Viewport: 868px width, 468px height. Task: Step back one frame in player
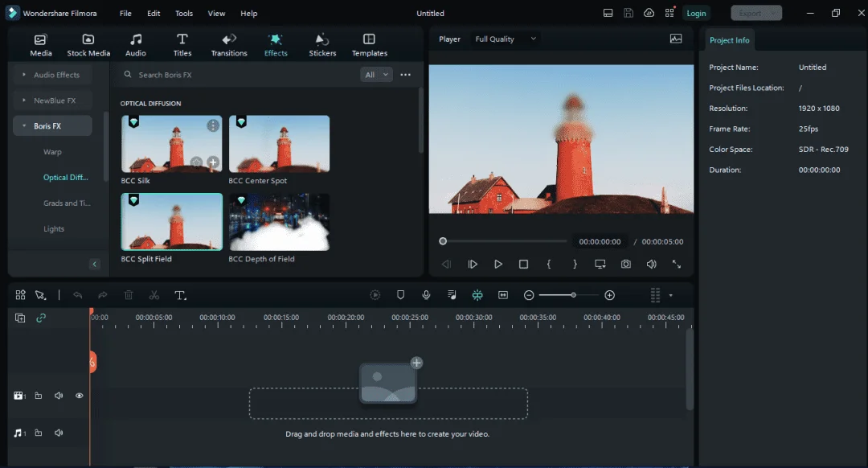click(446, 265)
